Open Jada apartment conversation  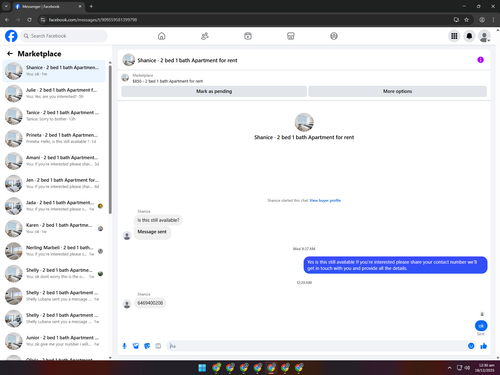54,206
